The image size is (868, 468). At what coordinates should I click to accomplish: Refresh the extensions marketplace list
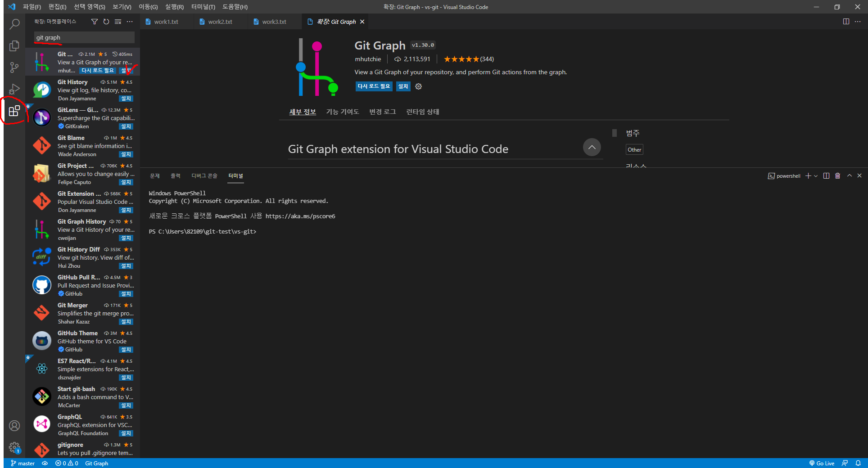coord(106,22)
